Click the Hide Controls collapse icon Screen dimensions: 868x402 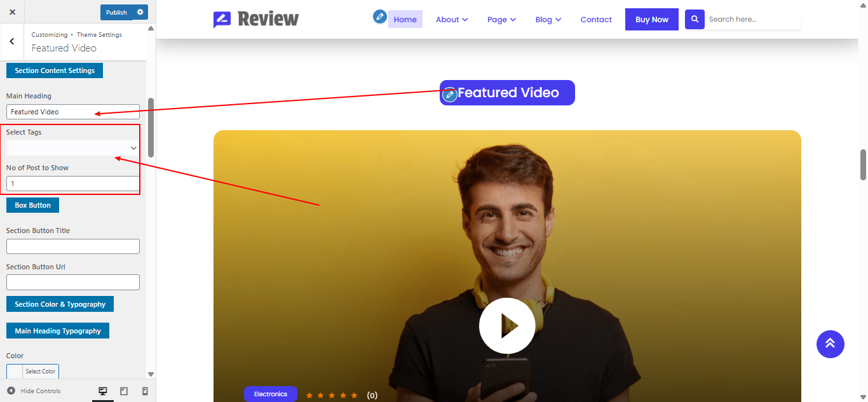[x=11, y=391]
